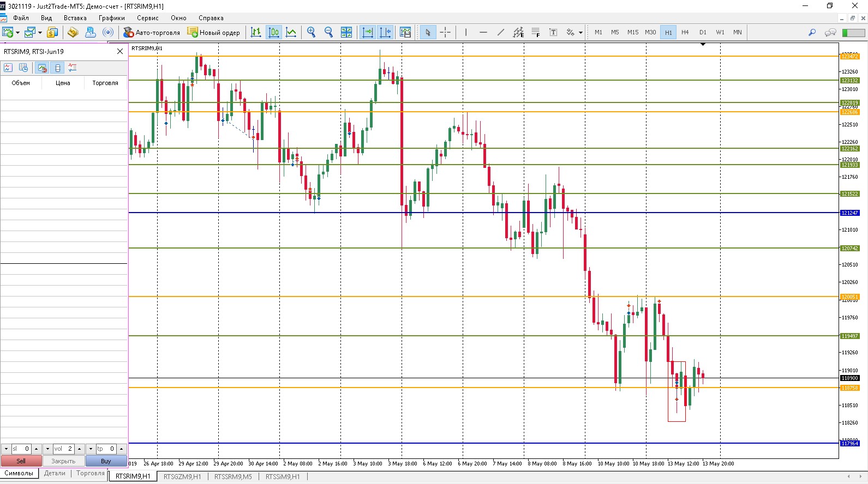Select the text label tool
Viewport: 868px width, 484px height.
point(553,32)
